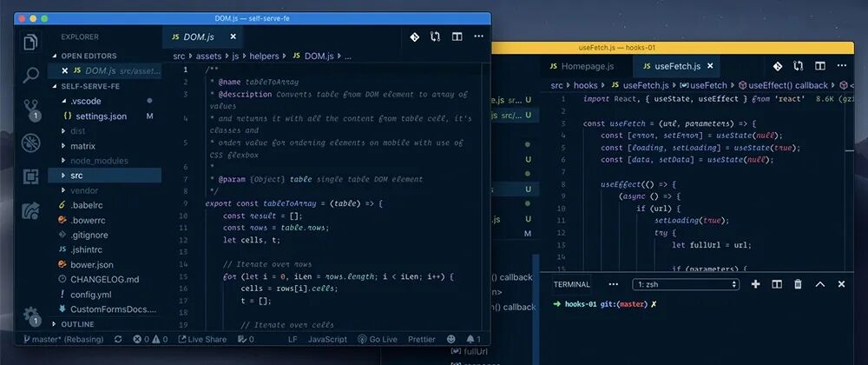
Task: Split the editor in the DOM.js window
Action: [457, 36]
